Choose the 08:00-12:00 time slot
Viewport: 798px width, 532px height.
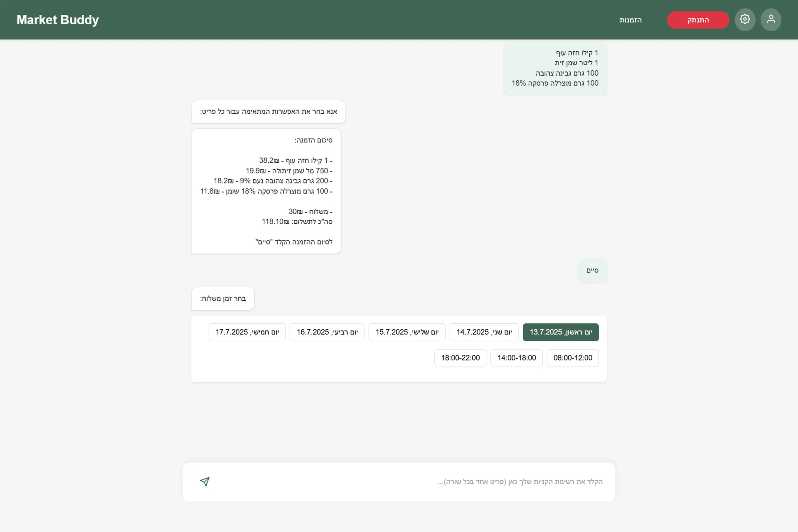click(573, 358)
